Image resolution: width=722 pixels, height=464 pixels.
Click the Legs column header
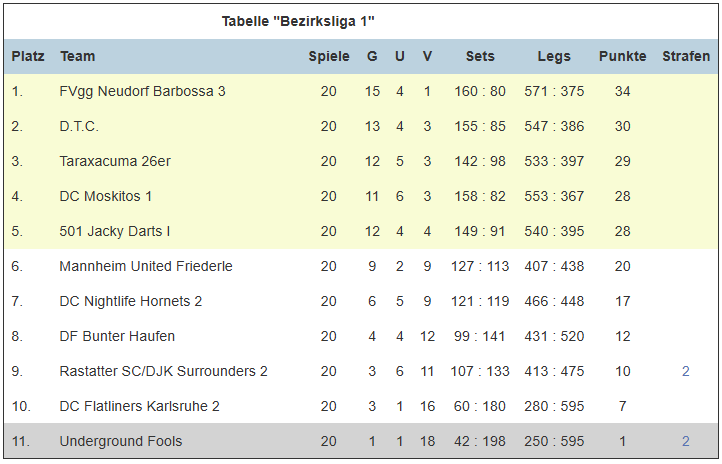click(x=554, y=56)
